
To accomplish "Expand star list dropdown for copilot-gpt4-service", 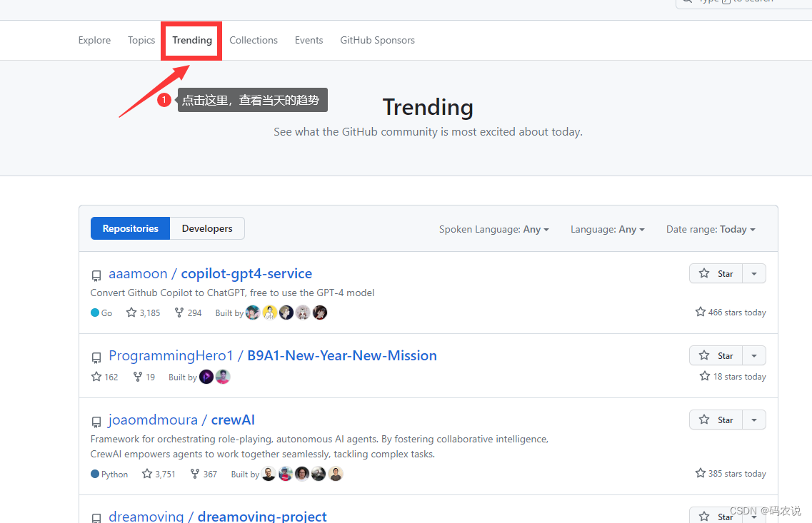I will (x=754, y=274).
